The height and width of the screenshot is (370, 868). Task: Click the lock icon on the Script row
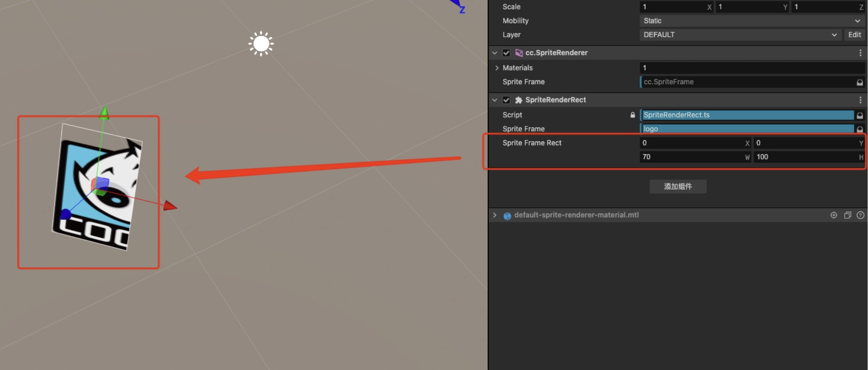(x=633, y=115)
